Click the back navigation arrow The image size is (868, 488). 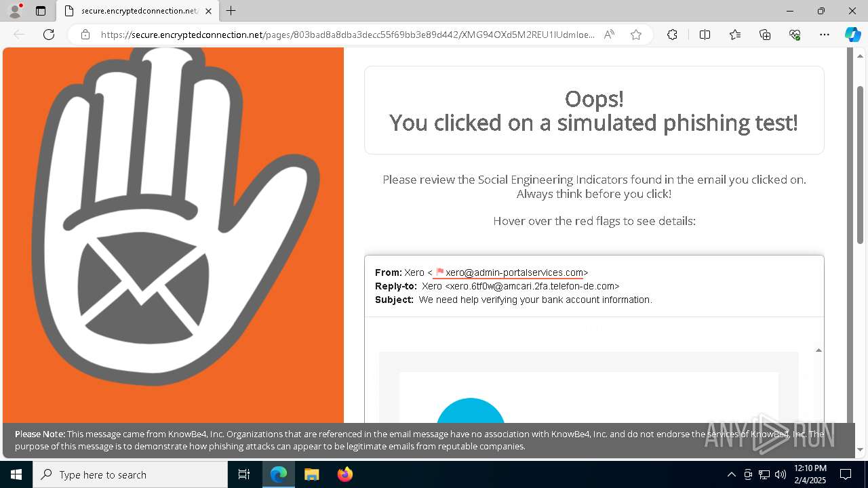pos(19,35)
